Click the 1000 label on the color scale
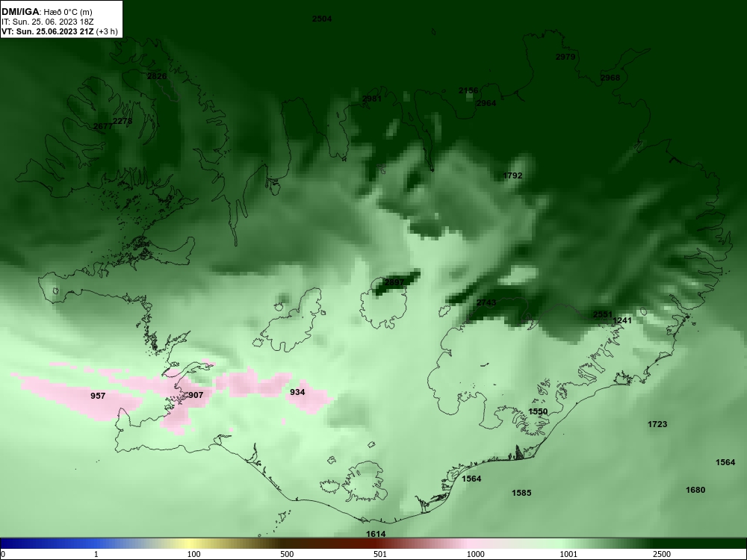The height and width of the screenshot is (560, 747). 476,554
